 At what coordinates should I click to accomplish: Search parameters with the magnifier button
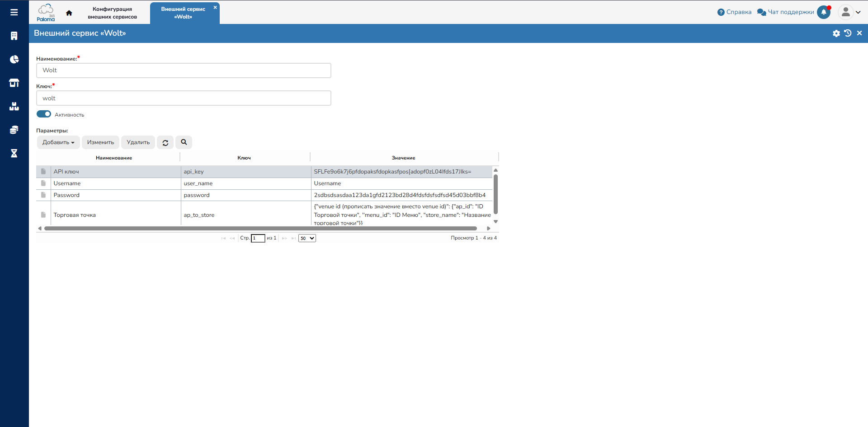[x=184, y=142]
